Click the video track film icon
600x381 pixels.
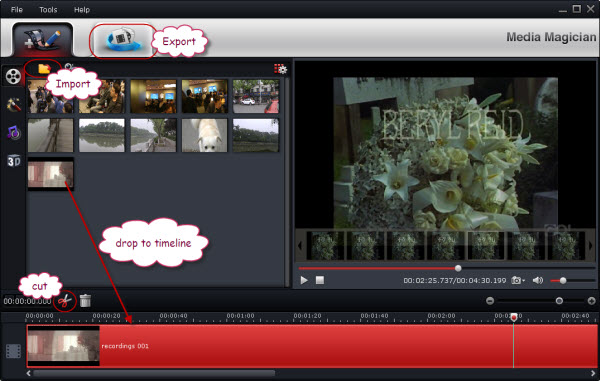tap(13, 351)
